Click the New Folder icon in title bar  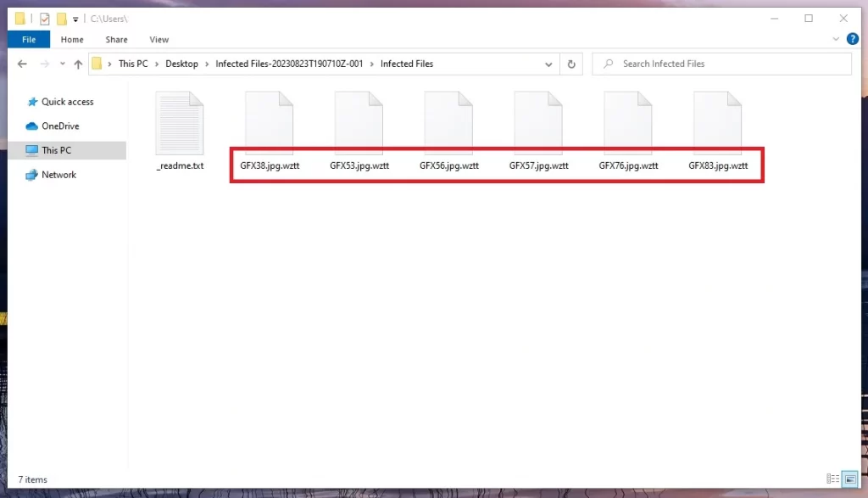(x=61, y=19)
